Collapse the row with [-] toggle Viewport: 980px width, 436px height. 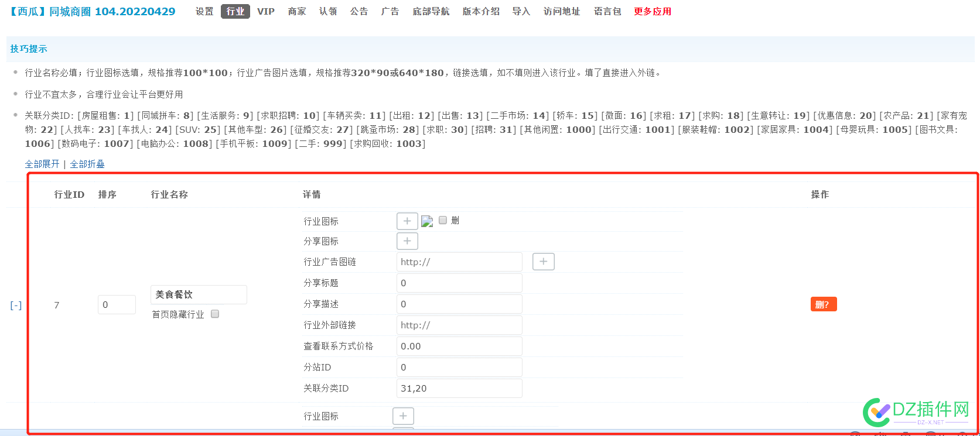pyautogui.click(x=16, y=305)
